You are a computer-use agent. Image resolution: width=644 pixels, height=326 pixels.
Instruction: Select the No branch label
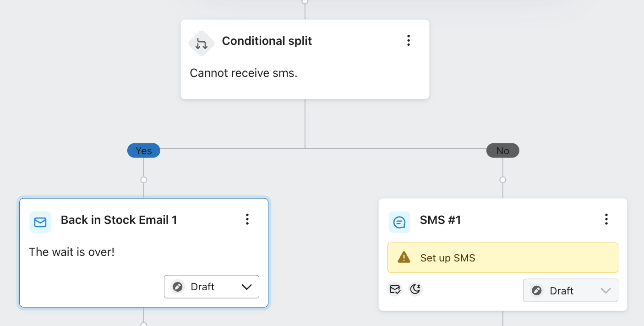502,151
